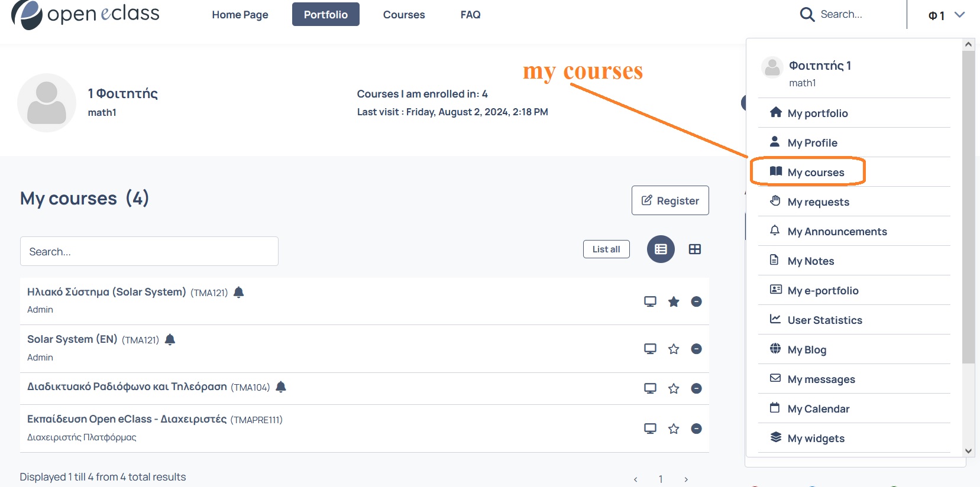The height and width of the screenshot is (487, 980).
Task: Click the List all button
Action: pos(606,249)
